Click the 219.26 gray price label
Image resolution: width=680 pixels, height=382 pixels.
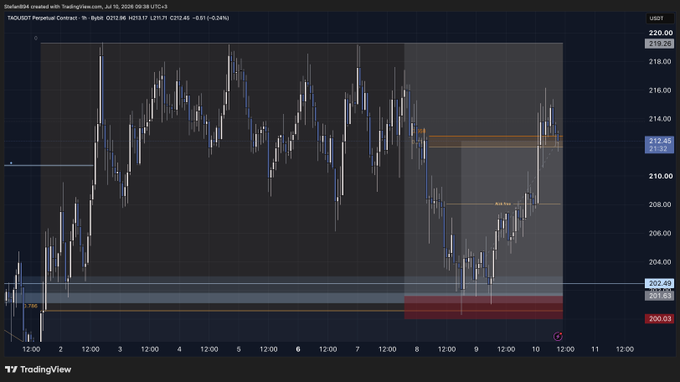[x=659, y=44]
